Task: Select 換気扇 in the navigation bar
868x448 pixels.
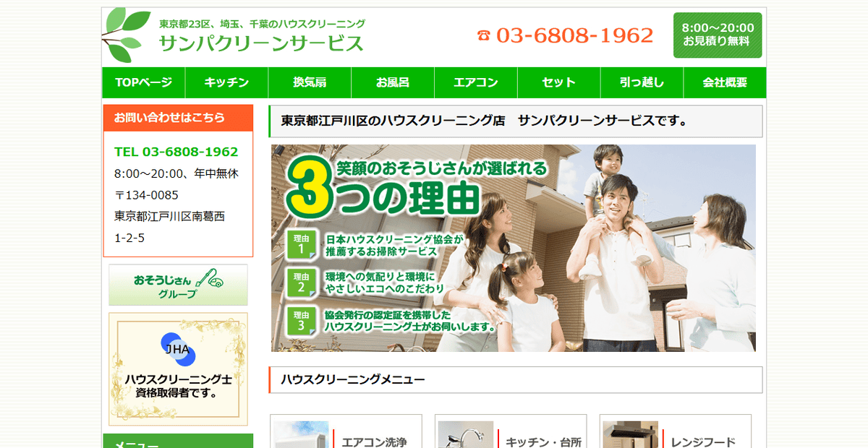Action: tap(310, 82)
